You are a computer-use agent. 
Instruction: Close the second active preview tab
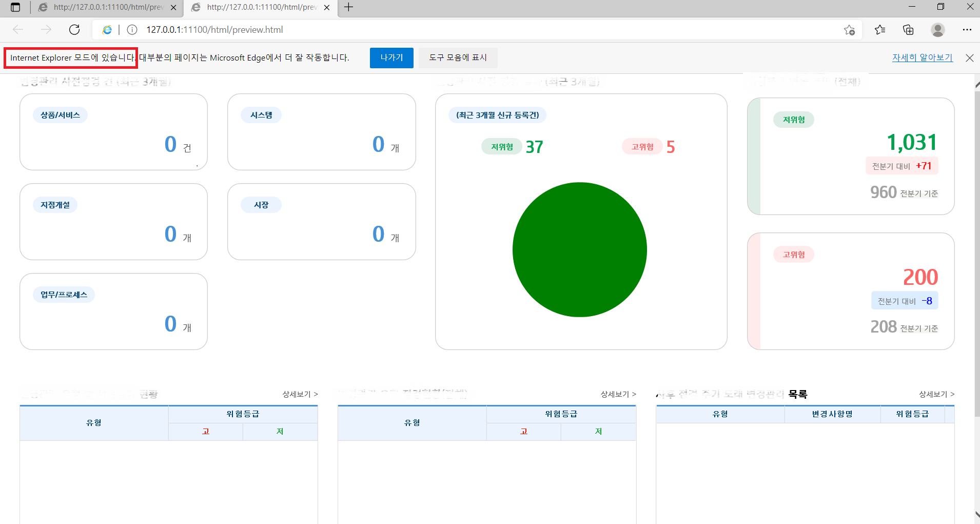tap(327, 8)
